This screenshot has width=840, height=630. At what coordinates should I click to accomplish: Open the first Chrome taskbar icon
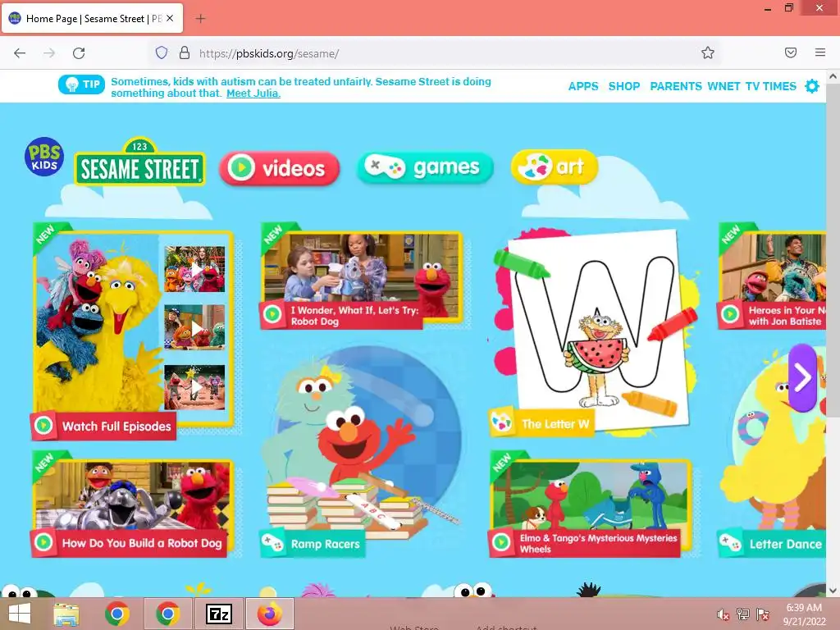[116, 614]
